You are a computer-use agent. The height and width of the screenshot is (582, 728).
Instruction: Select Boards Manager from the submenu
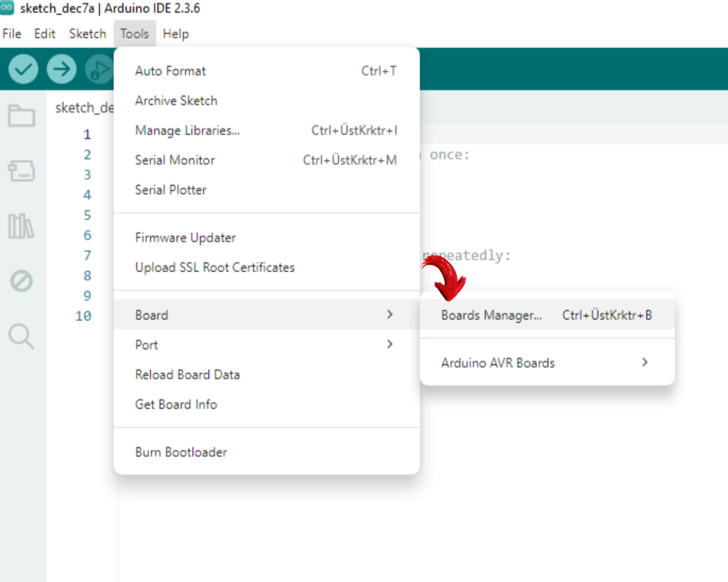pos(491,315)
